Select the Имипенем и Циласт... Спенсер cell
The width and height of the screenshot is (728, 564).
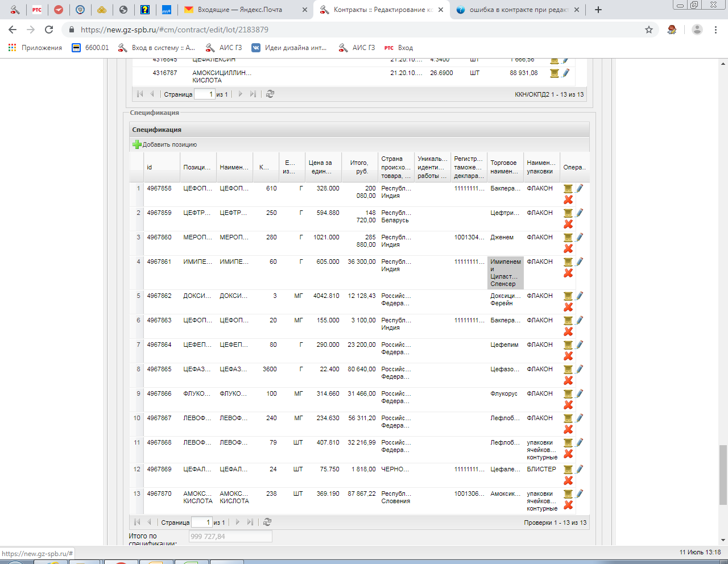[505, 273]
